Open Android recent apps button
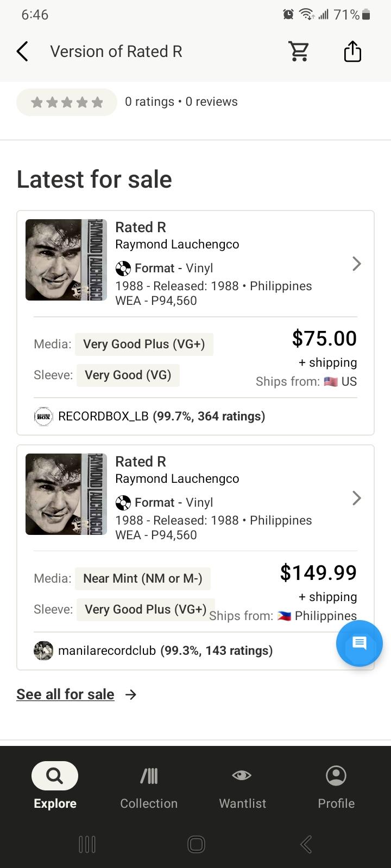This screenshot has height=868, width=391. tap(87, 844)
